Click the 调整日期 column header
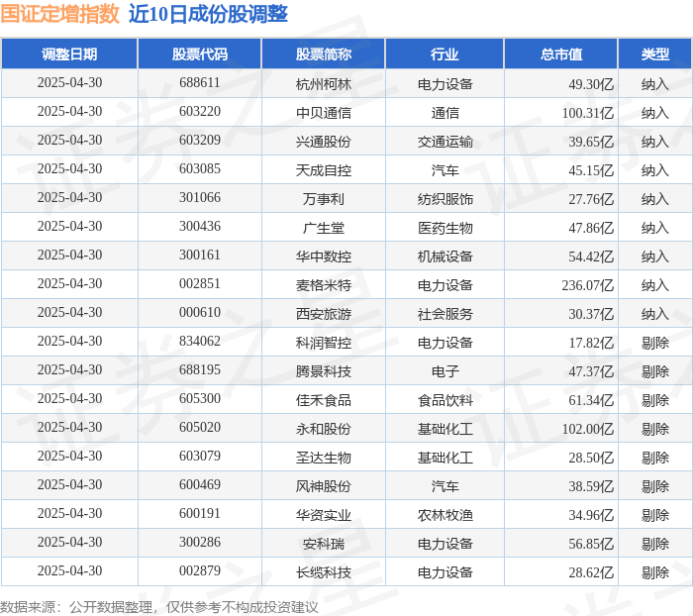 pos(69,53)
